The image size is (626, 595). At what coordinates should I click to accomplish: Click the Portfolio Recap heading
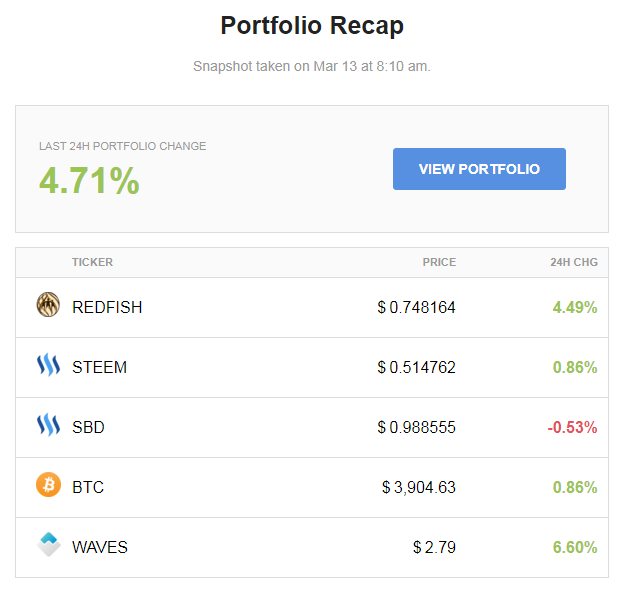[312, 26]
